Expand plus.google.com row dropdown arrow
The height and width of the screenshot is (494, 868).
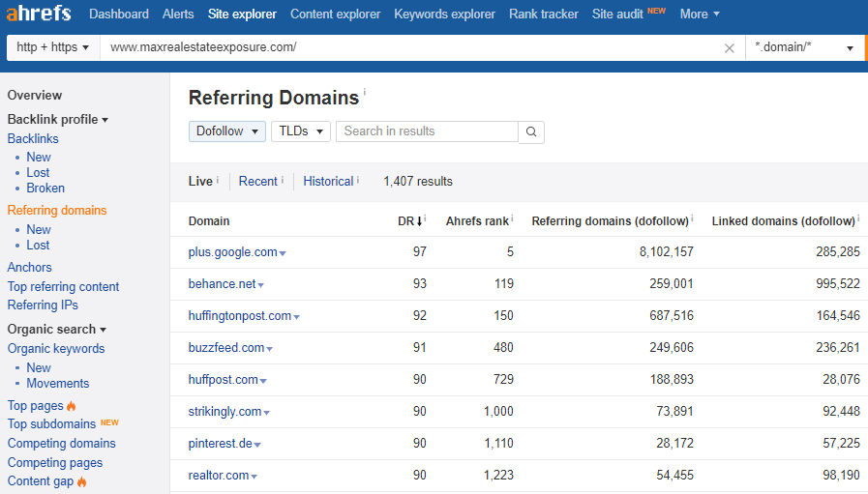283,253
